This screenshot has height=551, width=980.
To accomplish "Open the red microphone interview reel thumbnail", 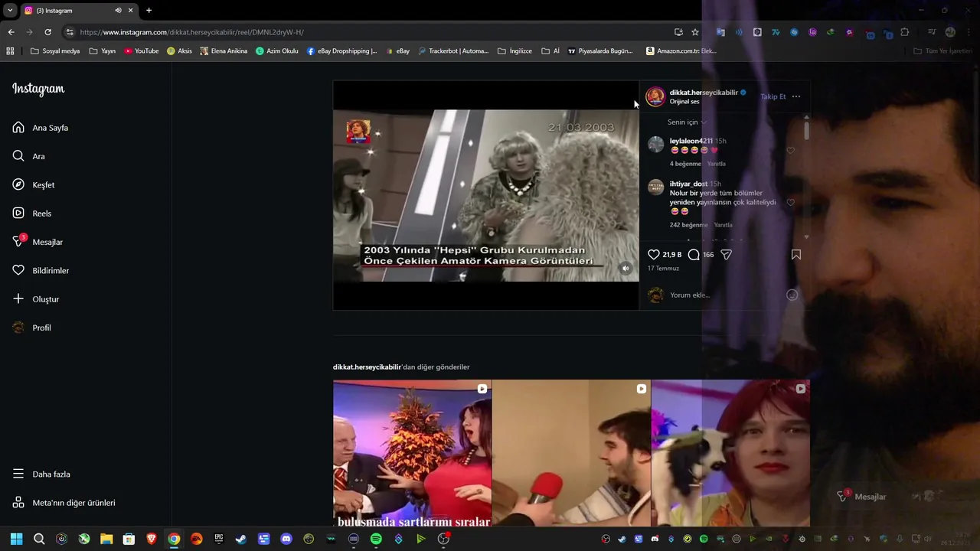I will click(x=571, y=453).
